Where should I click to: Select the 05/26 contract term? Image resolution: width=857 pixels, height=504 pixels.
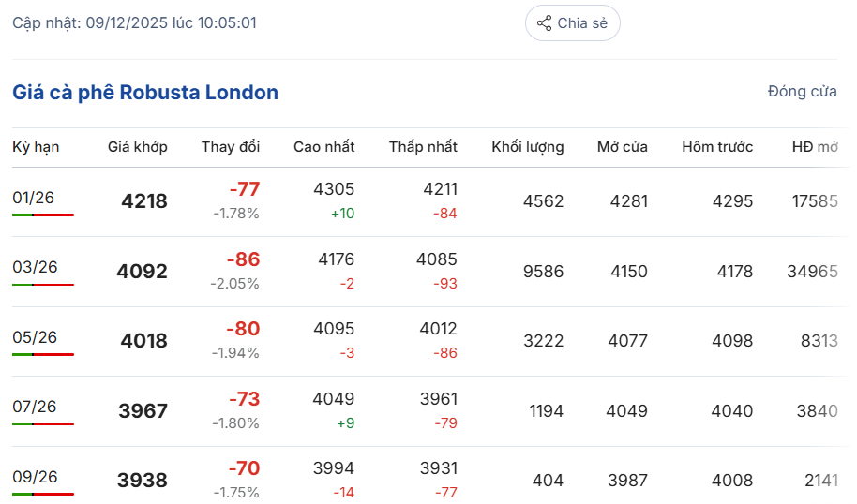pyautogui.click(x=35, y=337)
